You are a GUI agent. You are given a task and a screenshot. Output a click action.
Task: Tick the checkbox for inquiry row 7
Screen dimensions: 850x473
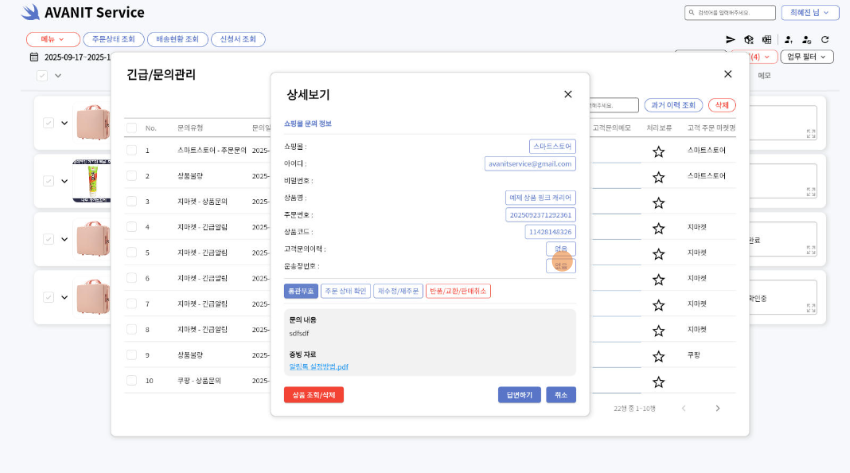point(131,304)
